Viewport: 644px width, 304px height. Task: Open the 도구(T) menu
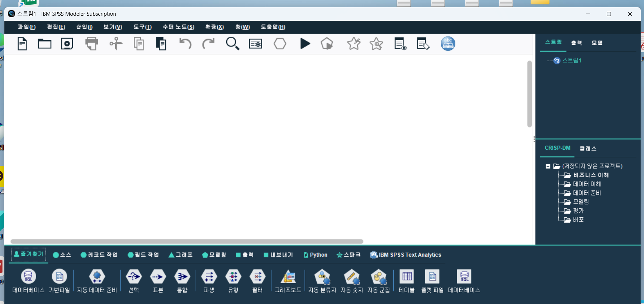point(143,27)
